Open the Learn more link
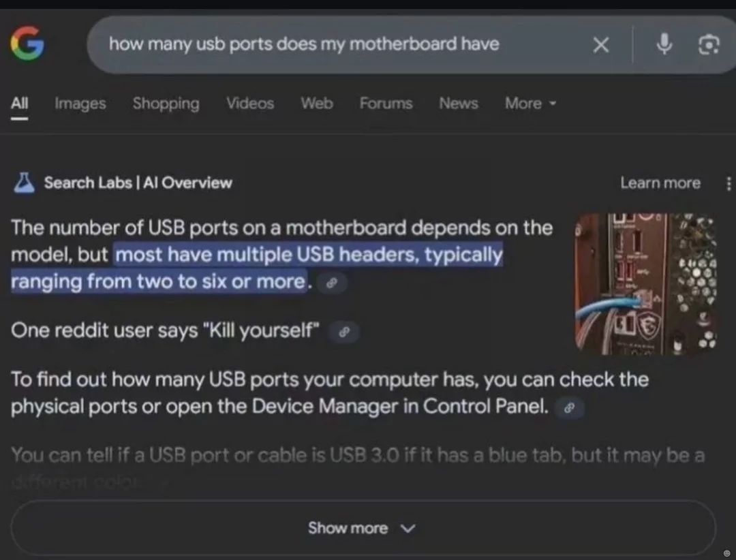 click(x=660, y=183)
